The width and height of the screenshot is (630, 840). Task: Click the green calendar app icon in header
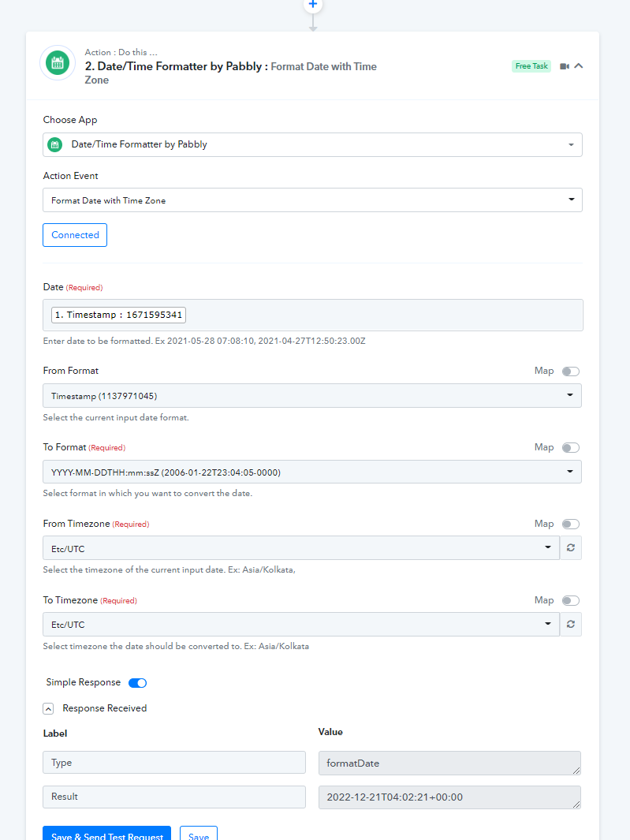(x=58, y=62)
